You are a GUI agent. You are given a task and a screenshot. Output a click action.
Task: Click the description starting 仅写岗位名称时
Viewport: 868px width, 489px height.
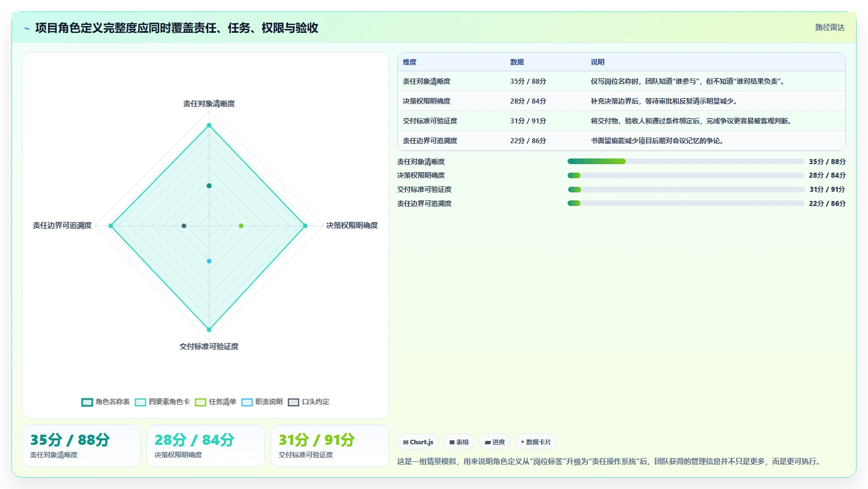pyautogui.click(x=689, y=81)
